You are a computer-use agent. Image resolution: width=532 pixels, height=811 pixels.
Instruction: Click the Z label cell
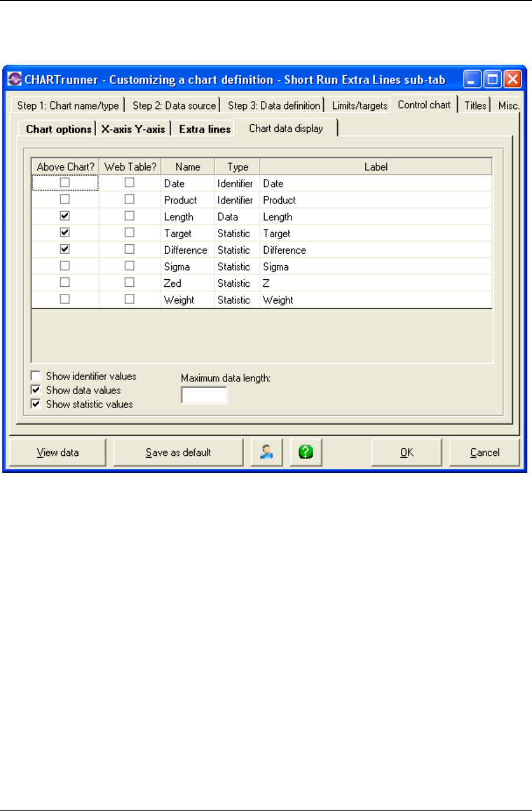point(376,283)
